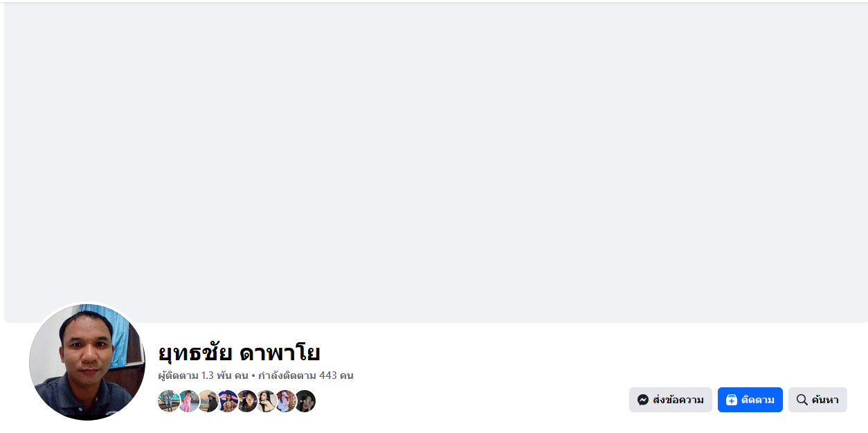View the fifth follower avatar in the row
Screen dimensions: 868x433
[247, 401]
